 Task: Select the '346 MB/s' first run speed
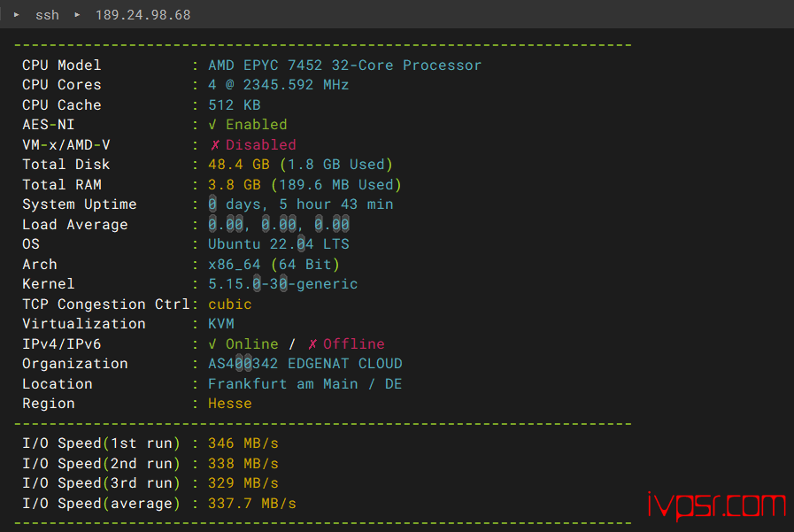coord(243,443)
